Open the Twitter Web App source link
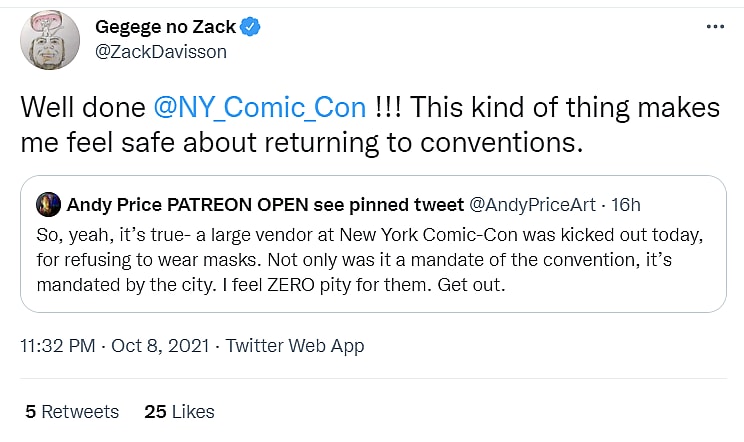Screen dimensions: 744x442 tap(294, 346)
